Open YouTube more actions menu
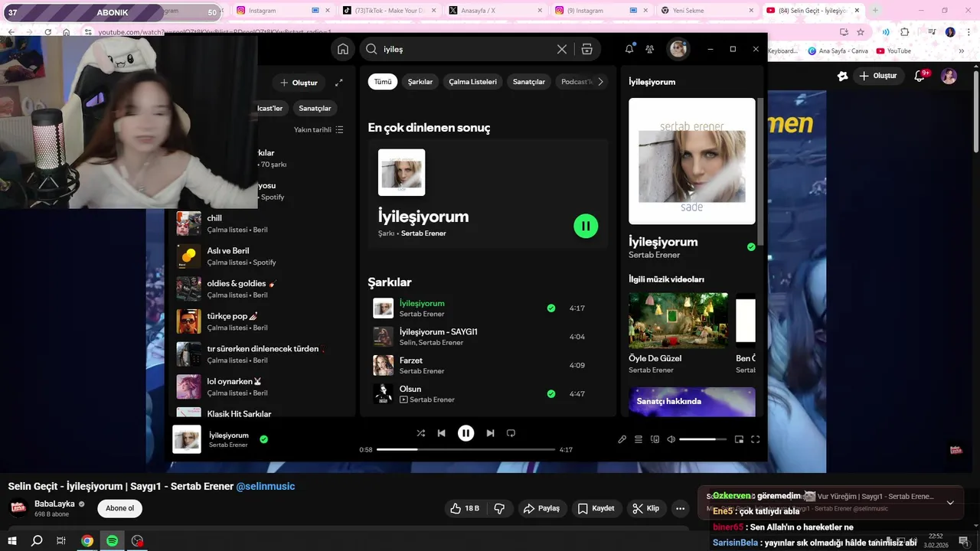The height and width of the screenshot is (551, 980). point(680,508)
